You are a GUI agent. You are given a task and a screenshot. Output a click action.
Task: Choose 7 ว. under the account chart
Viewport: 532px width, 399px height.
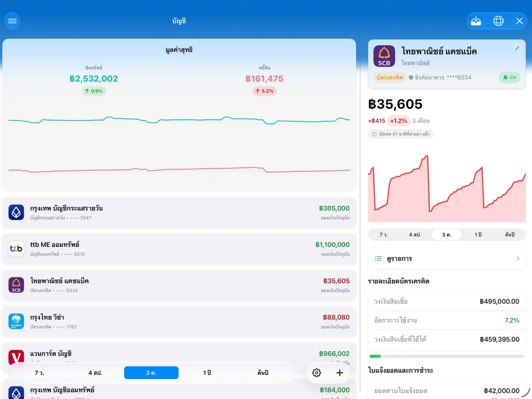384,235
